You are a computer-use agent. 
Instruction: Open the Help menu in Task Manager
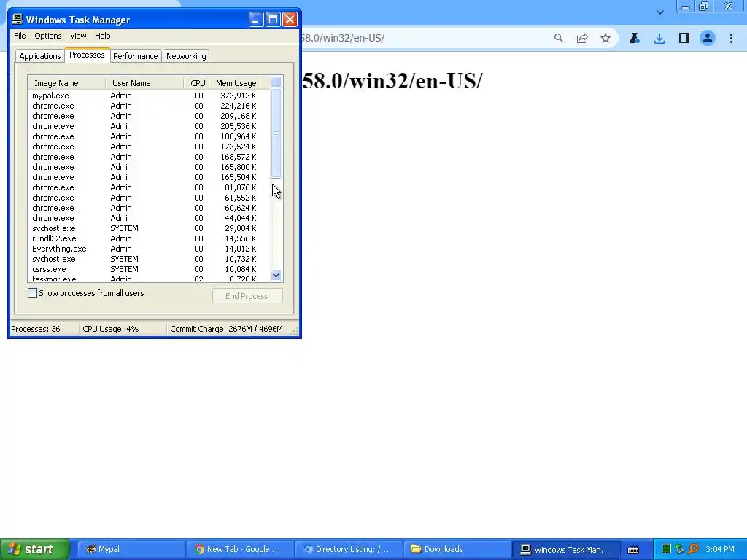coord(102,36)
